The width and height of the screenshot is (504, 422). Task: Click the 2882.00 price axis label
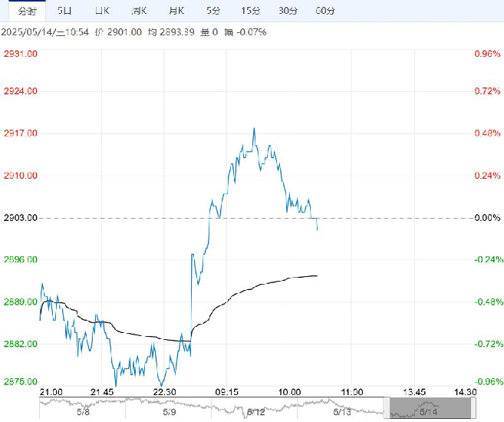pos(21,344)
